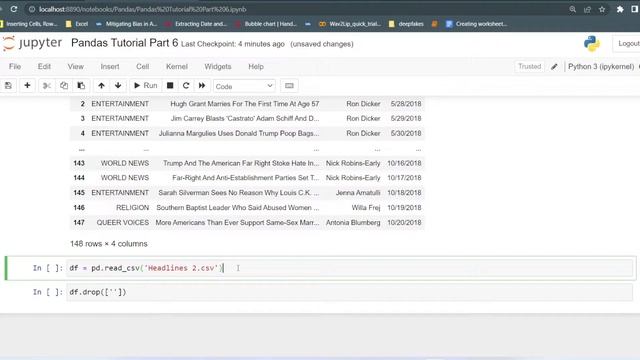Interrupt the kernel with stop icon
Image resolution: width=640 pixels, height=360 pixels.
coord(170,86)
